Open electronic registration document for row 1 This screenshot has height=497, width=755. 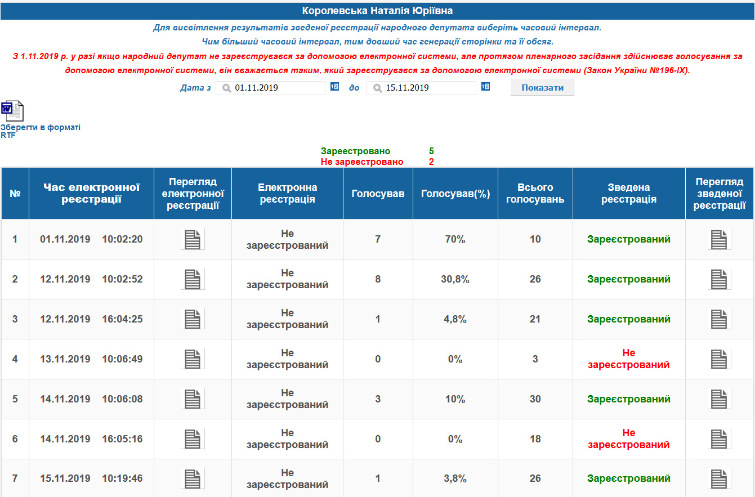[x=192, y=239]
